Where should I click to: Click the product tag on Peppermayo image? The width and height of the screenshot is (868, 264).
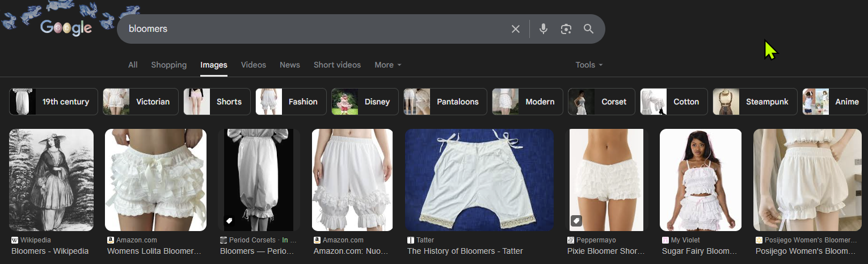[x=576, y=221]
